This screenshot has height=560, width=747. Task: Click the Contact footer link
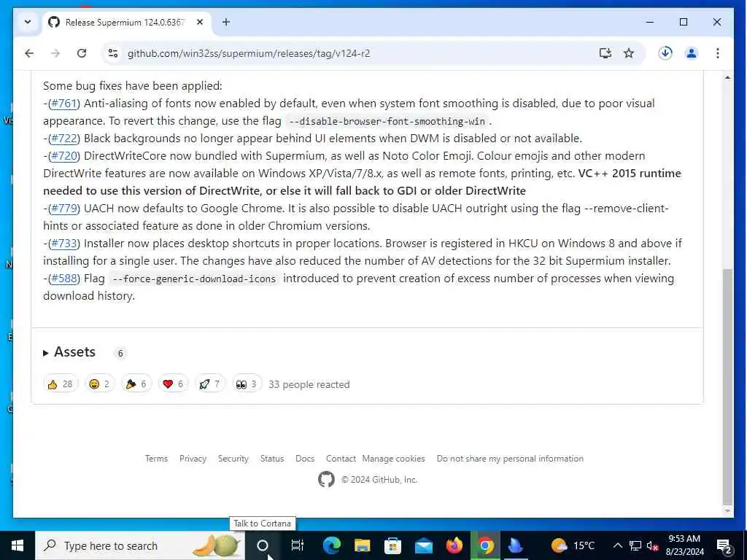(x=341, y=459)
